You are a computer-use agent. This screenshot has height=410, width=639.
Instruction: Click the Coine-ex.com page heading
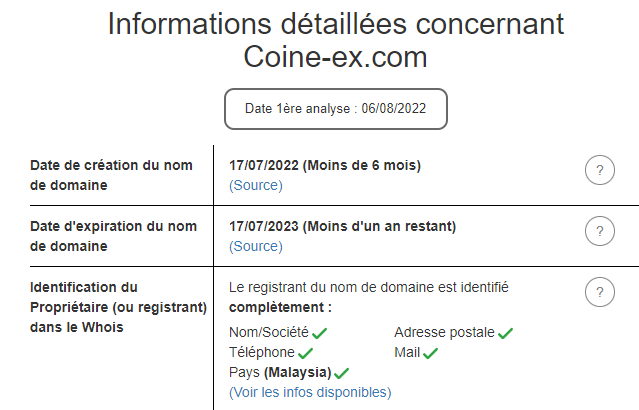point(336,57)
